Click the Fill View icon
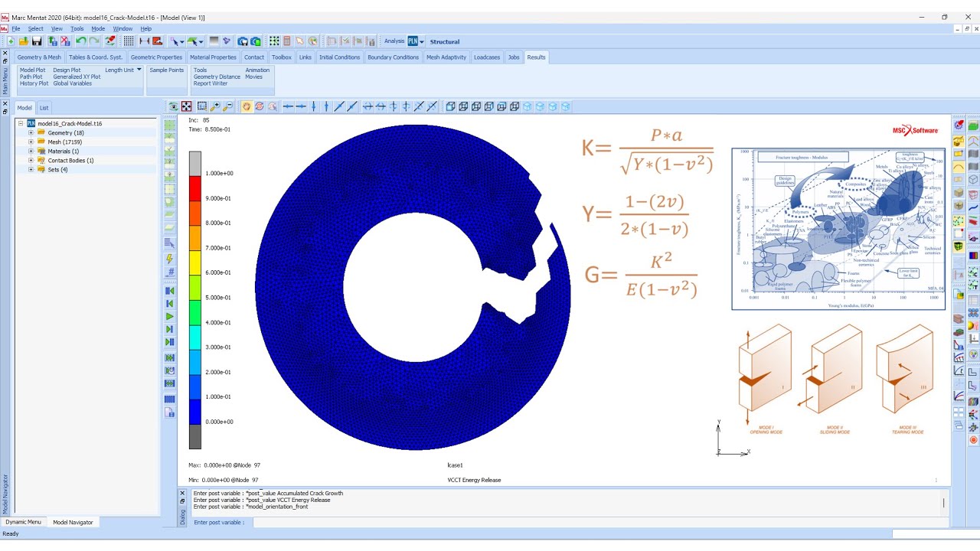 pos(186,106)
